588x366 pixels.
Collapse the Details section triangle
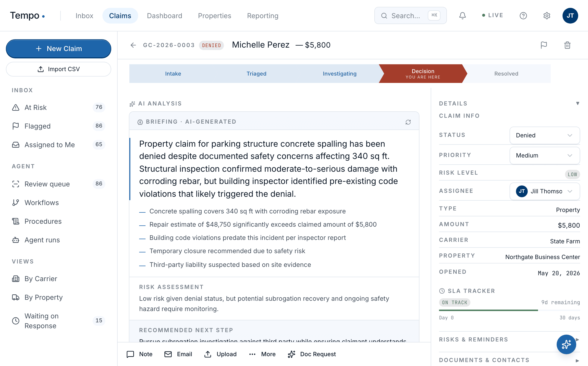pos(577,104)
